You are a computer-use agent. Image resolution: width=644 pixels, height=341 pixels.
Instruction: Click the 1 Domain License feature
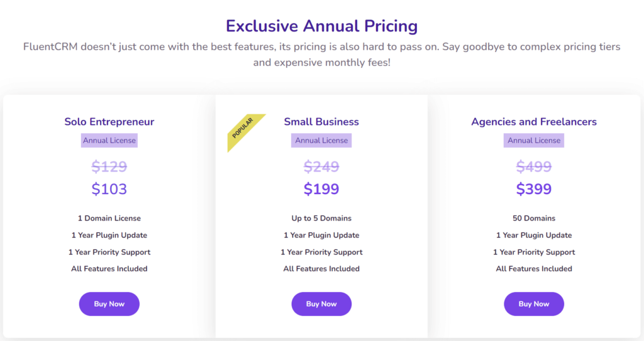(x=109, y=219)
